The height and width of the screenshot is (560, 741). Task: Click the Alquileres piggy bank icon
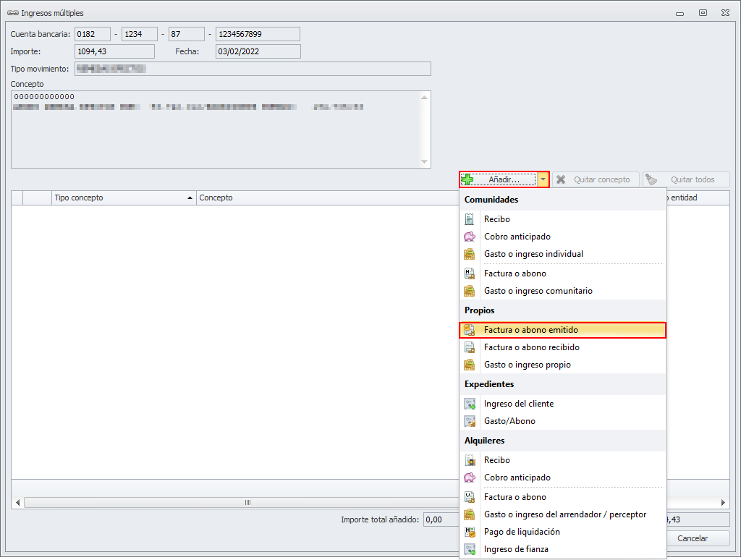[x=469, y=478]
